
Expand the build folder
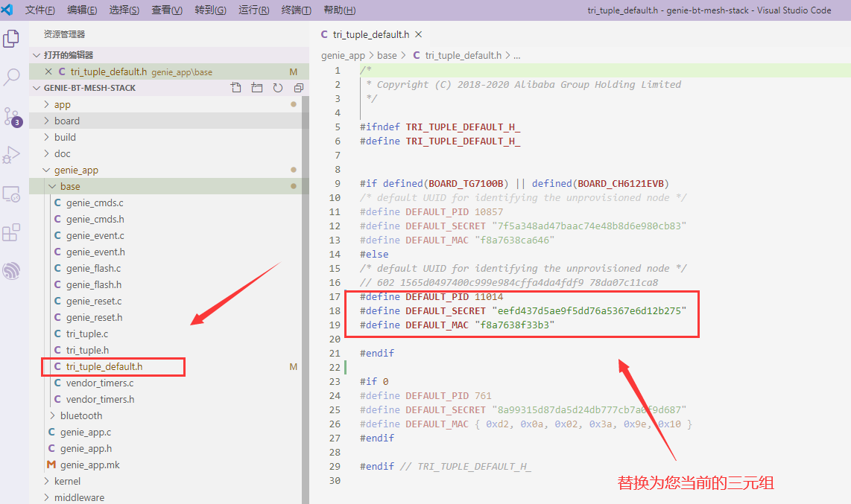pyautogui.click(x=47, y=137)
